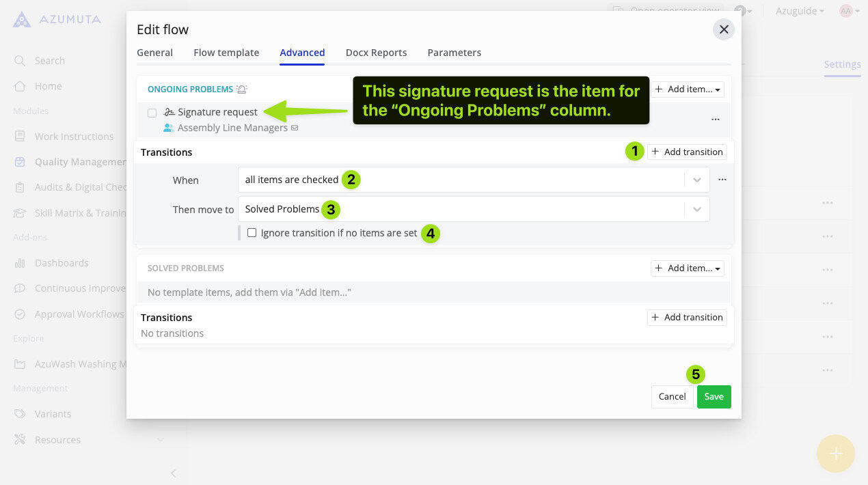Click the envelope icon after Assembly Line Managers
Image resolution: width=868 pixels, height=485 pixels.
pyautogui.click(x=295, y=128)
